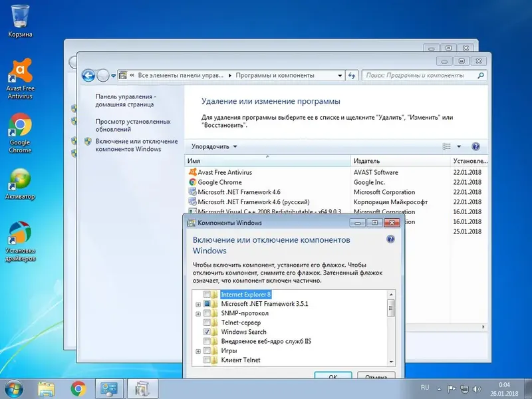
Task: Expand the Игры tree node
Action: [x=198, y=351]
